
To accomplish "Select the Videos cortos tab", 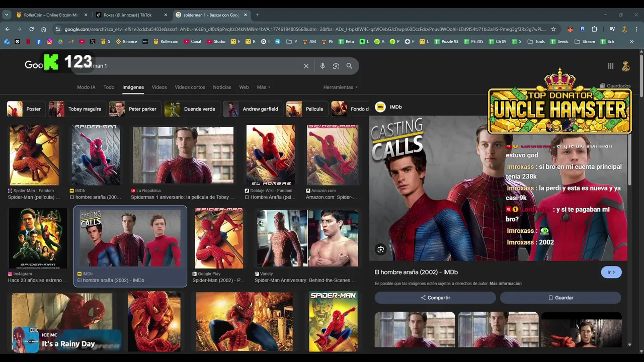I will pos(190,87).
